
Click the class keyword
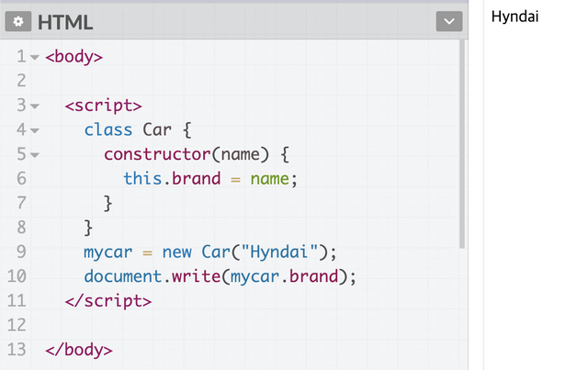point(108,130)
